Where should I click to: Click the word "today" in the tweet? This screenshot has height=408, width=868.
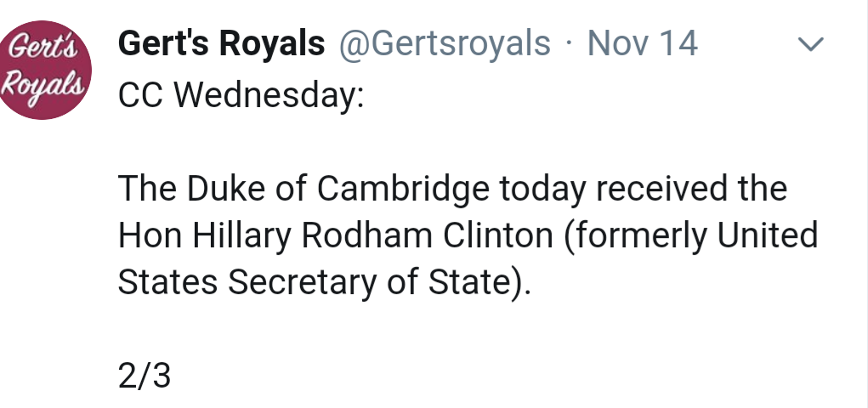542,189
